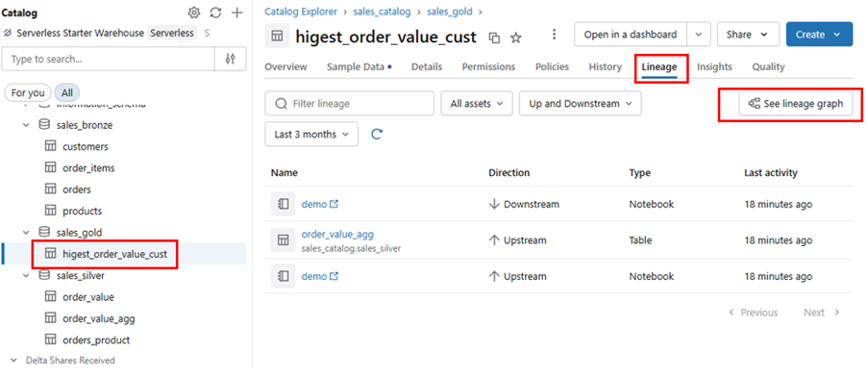Open the Create dropdown button
Screen dimensions: 868x377
819,35
